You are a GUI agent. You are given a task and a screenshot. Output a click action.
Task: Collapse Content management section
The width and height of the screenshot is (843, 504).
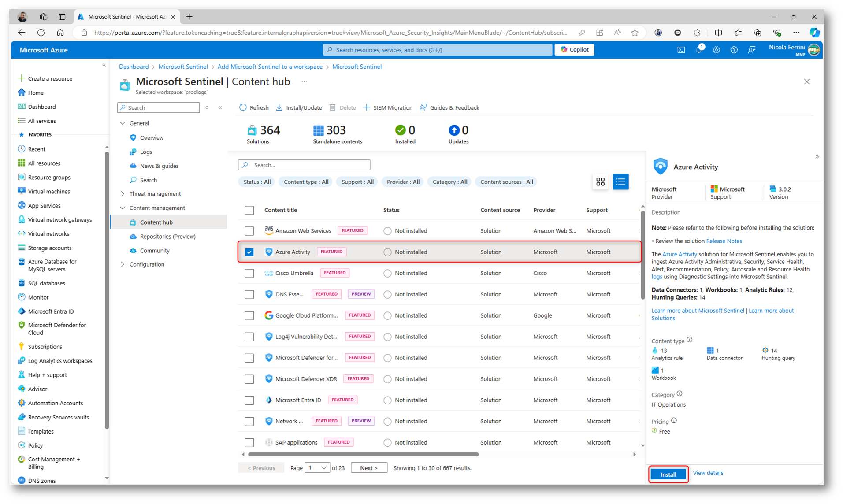click(123, 208)
